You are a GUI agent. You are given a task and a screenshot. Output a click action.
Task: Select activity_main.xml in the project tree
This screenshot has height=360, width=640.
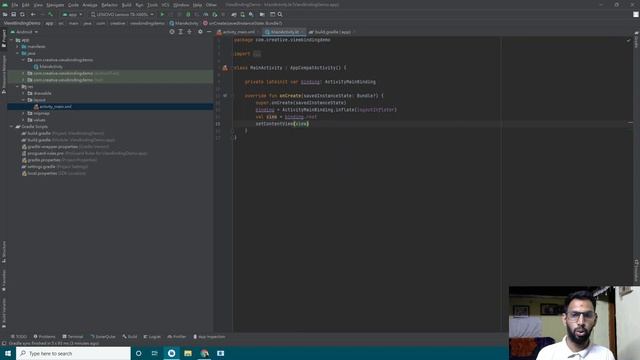[52, 107]
